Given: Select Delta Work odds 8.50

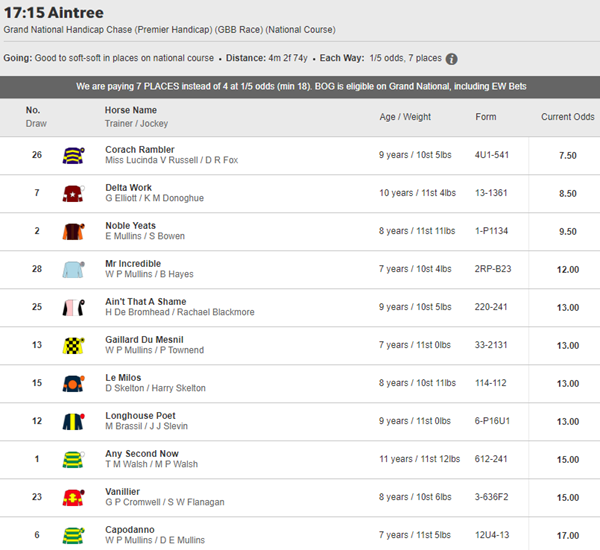Looking at the screenshot, I should [567, 193].
